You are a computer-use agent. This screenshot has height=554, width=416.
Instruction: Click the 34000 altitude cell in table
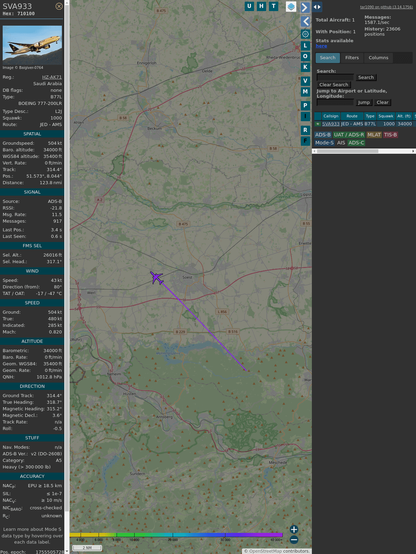(x=404, y=124)
